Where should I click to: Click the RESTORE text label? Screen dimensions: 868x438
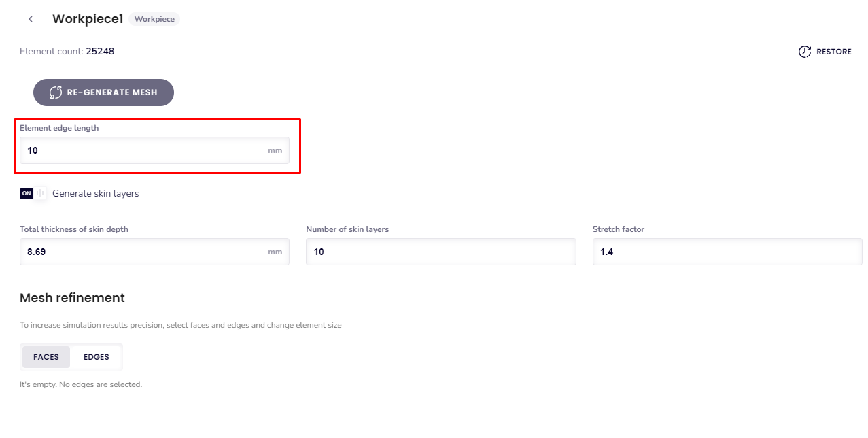click(x=833, y=52)
